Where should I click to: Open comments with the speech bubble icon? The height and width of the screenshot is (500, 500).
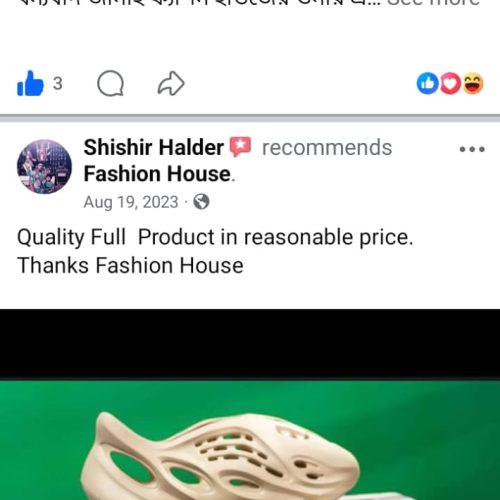click(110, 83)
